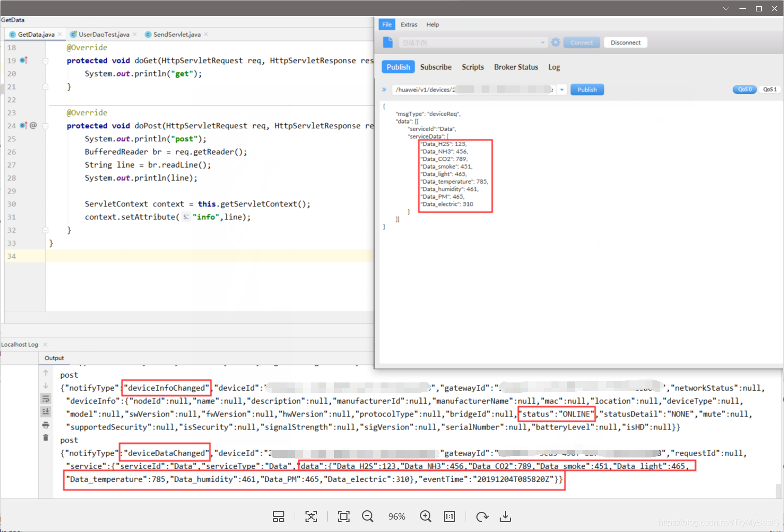Image resolution: width=784 pixels, height=532 pixels.
Task: Close the Localhost Log tab
Action: pyautogui.click(x=45, y=344)
